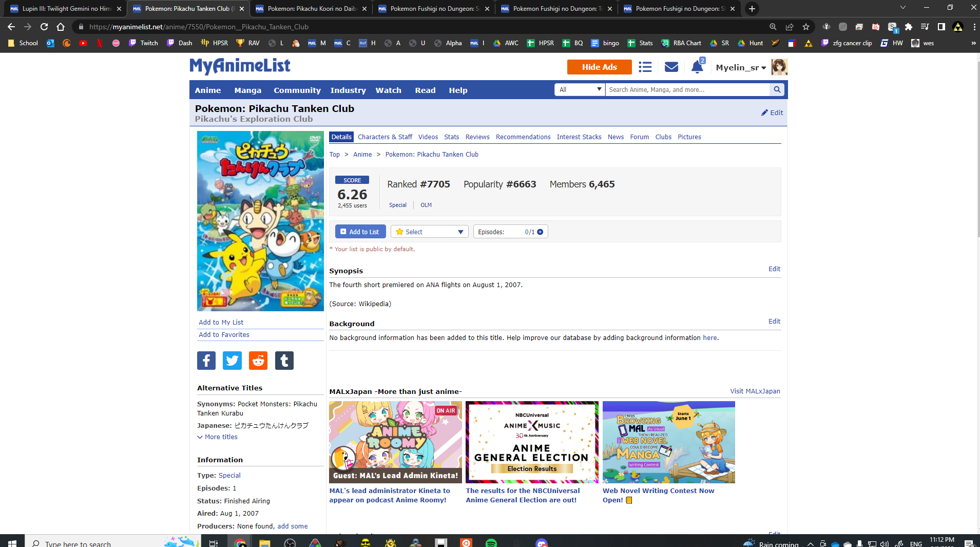Open the search category All dropdown

pos(580,90)
